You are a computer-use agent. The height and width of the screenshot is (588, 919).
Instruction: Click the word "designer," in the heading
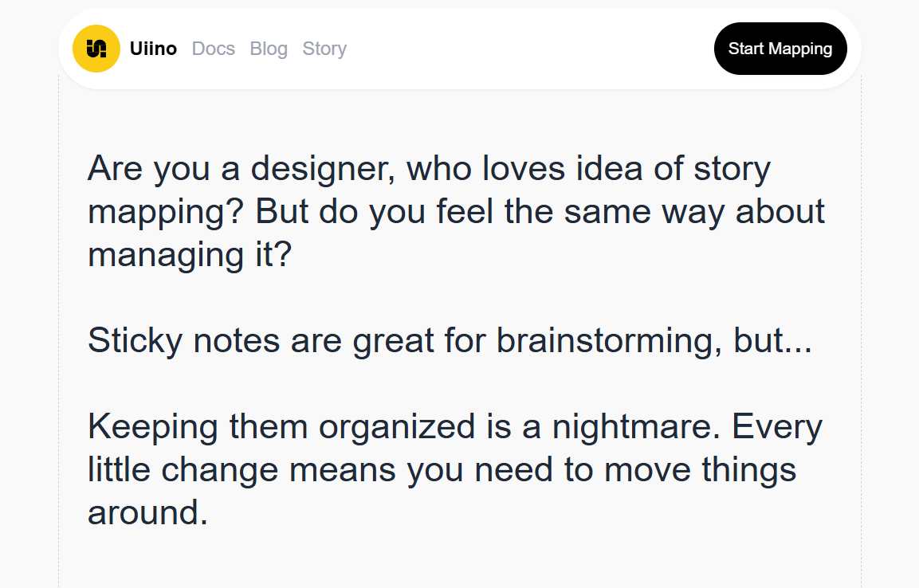(x=323, y=169)
